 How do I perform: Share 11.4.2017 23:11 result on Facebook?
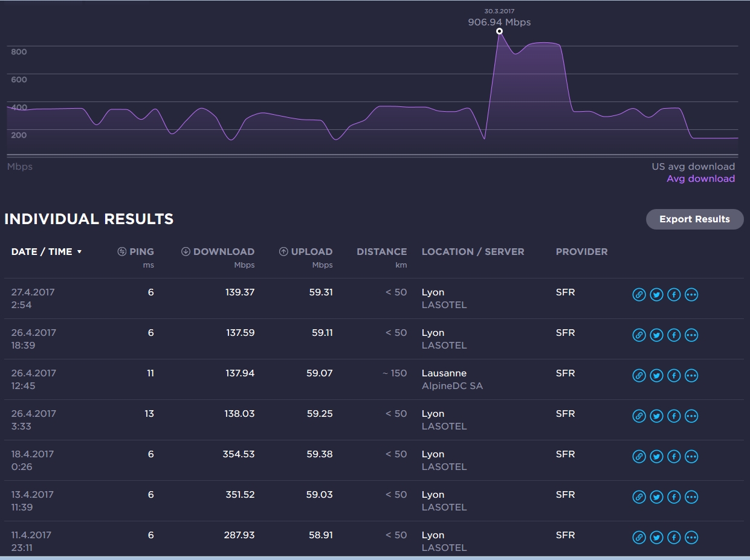[674, 538]
